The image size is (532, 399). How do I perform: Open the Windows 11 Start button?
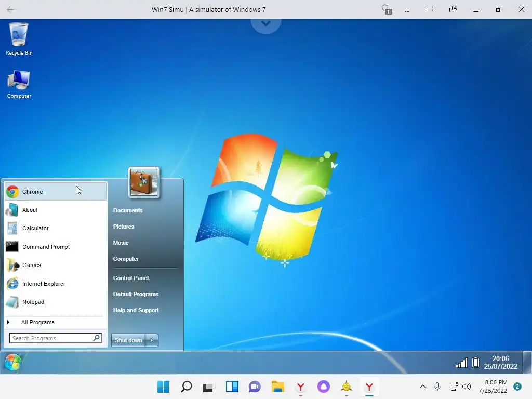point(164,387)
